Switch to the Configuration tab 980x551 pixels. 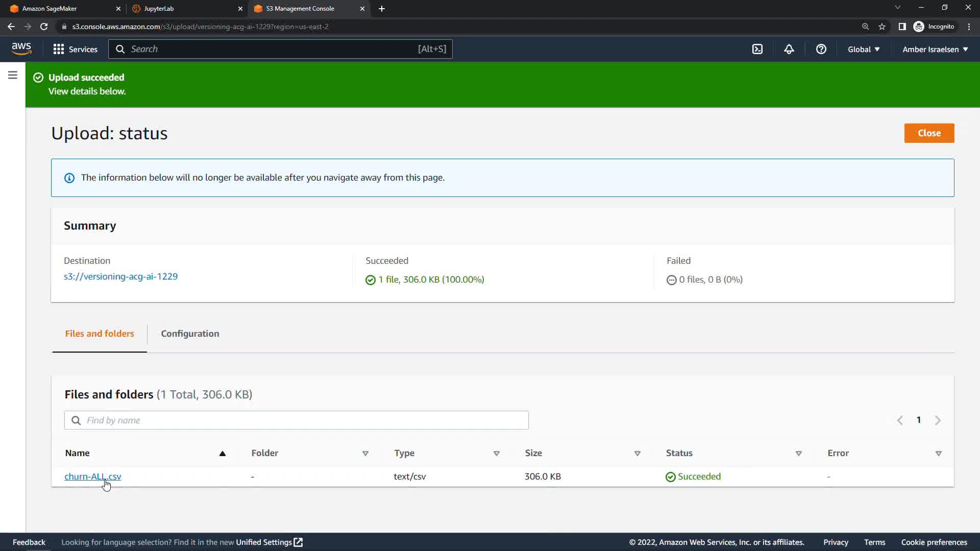[x=190, y=334]
